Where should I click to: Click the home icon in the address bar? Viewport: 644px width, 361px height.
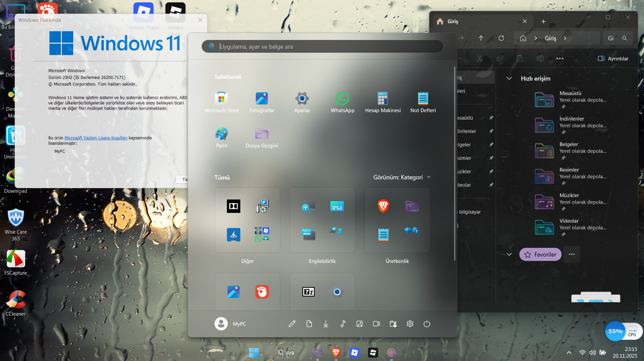(523, 38)
